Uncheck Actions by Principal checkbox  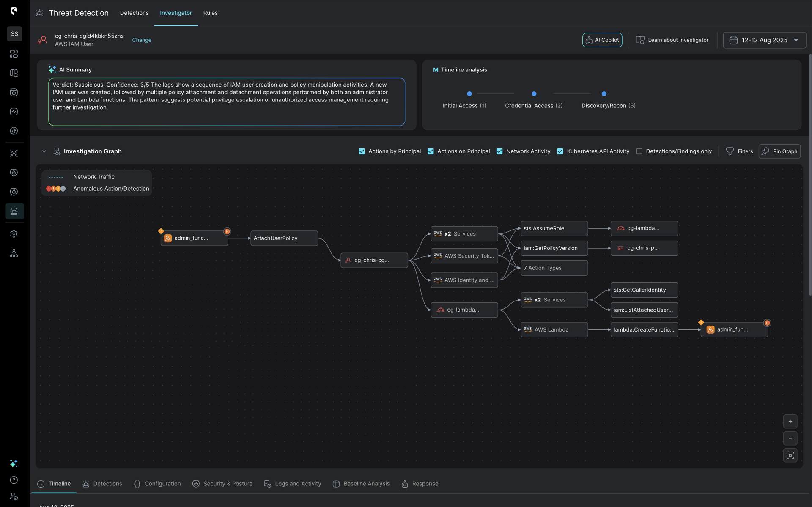click(362, 151)
